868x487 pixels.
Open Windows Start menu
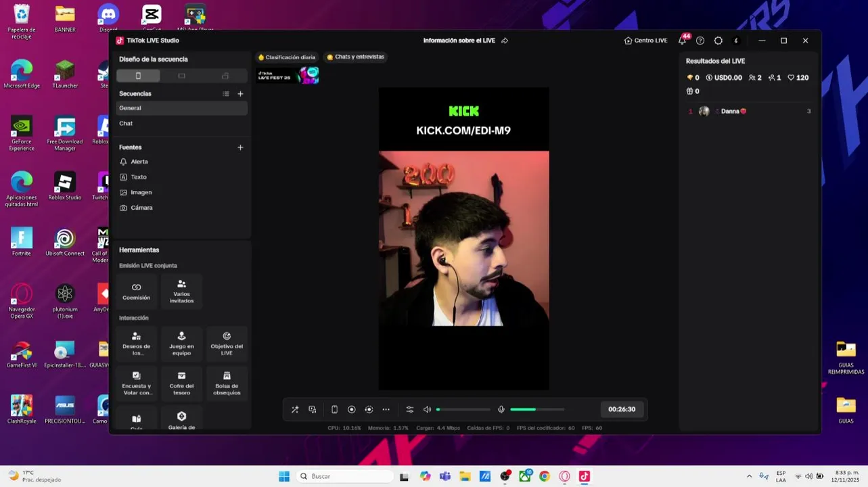[x=284, y=476]
